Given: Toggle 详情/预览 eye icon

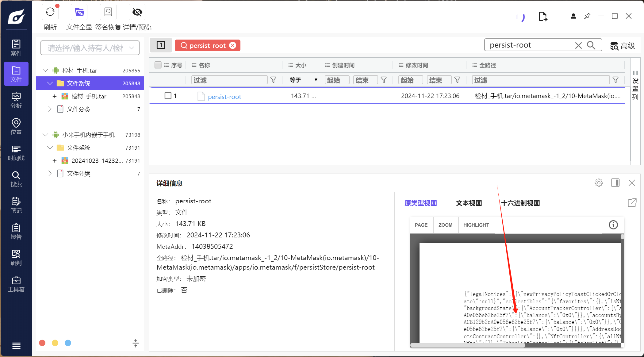Looking at the screenshot, I should tap(137, 12).
